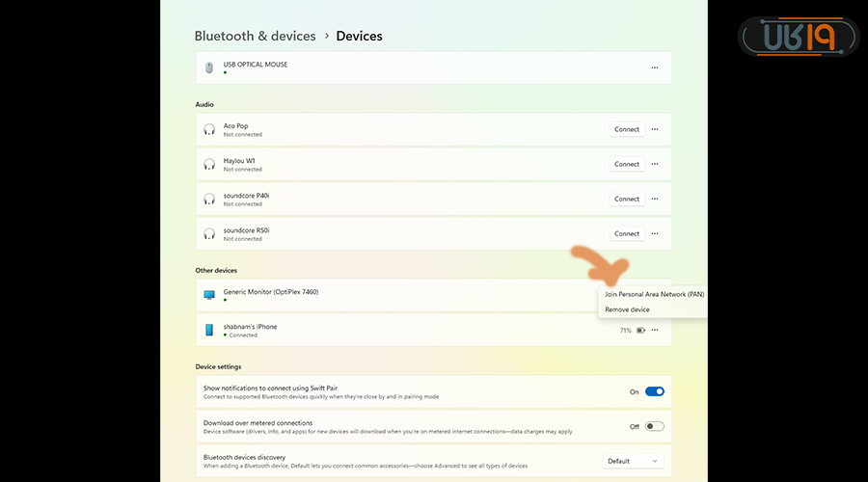Go back to Bluetooth & devices breadcrumb
Screen dimensions: 868x482
[x=255, y=36]
